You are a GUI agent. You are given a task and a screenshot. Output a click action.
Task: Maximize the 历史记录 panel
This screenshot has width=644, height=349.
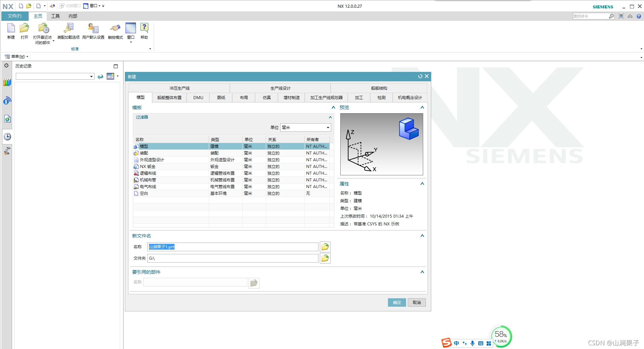[116, 66]
